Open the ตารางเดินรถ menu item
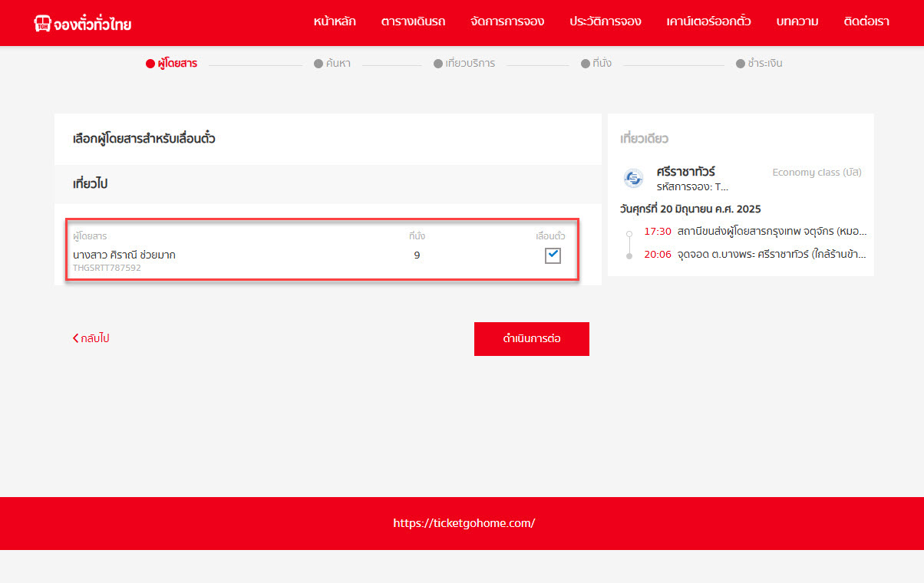 click(x=413, y=21)
